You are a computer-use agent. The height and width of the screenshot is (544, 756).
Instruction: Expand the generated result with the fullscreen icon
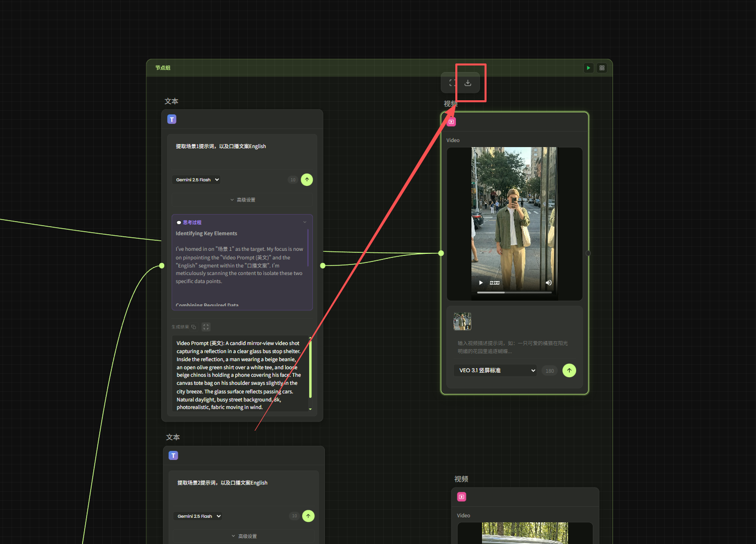tap(206, 327)
